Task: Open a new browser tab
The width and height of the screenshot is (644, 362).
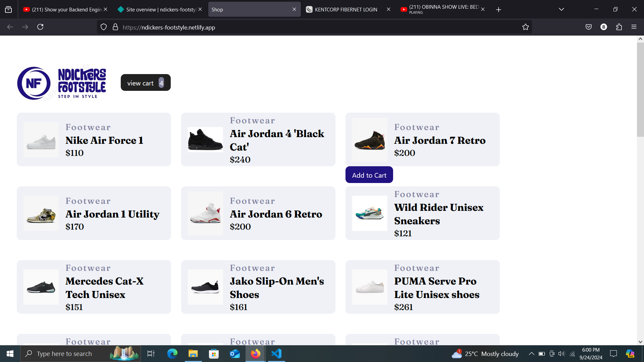Action: click(x=498, y=10)
